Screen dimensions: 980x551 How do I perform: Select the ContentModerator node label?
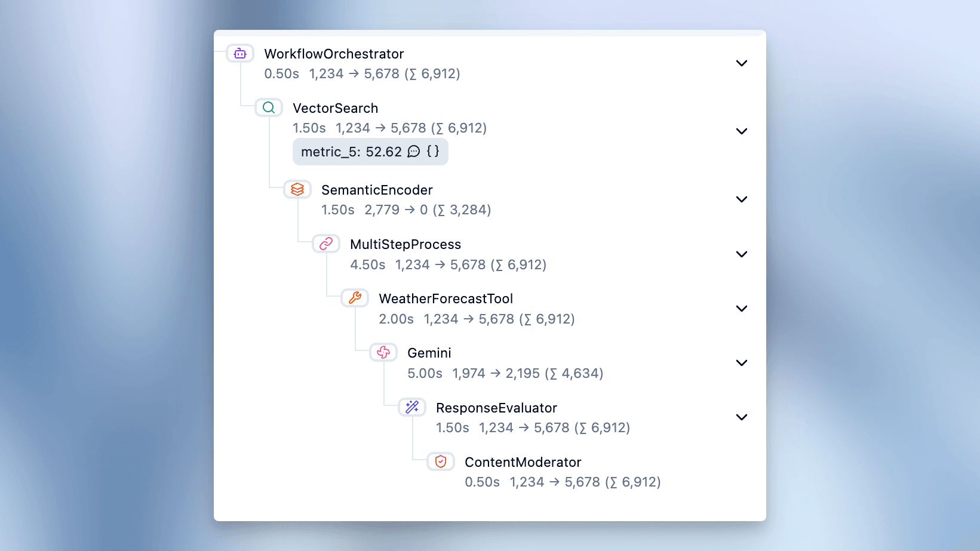[523, 461]
